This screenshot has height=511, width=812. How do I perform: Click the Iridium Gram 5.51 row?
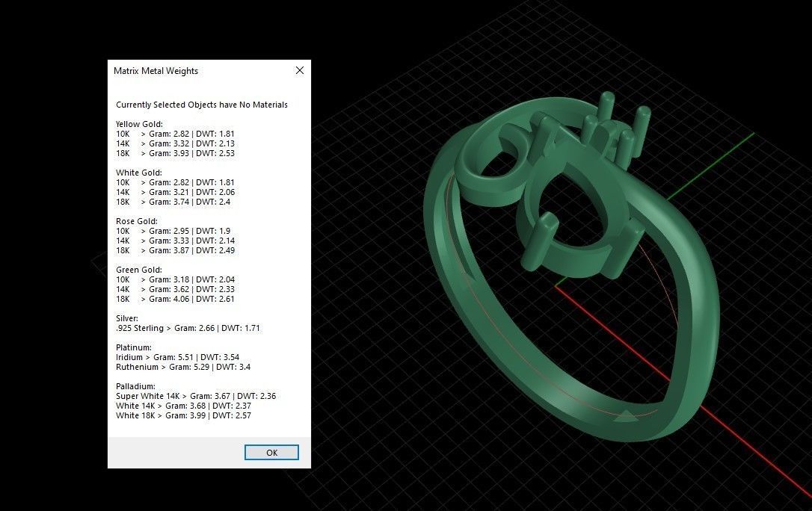pos(178,357)
